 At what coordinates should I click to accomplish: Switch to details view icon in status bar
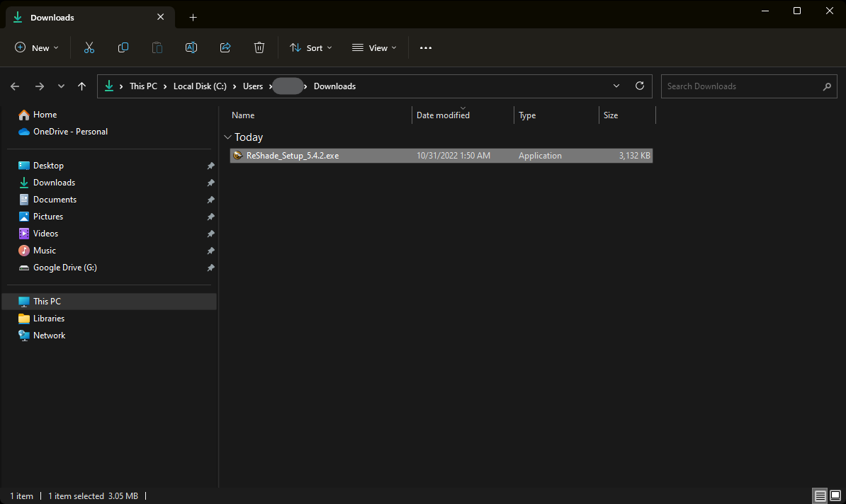coord(820,496)
